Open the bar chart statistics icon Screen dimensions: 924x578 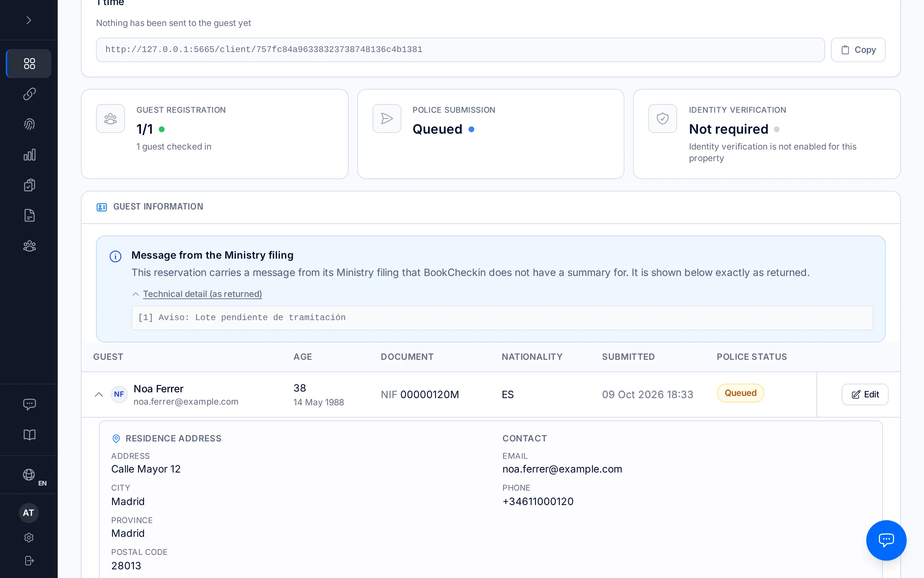point(29,155)
